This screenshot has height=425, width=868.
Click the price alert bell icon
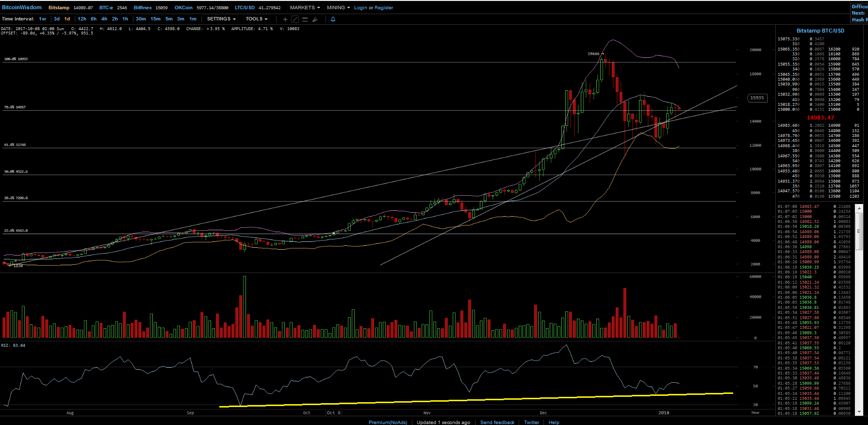333,19
